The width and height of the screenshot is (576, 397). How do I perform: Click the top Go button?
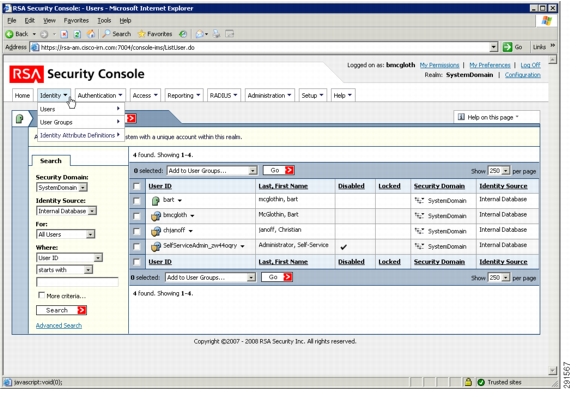tap(279, 170)
